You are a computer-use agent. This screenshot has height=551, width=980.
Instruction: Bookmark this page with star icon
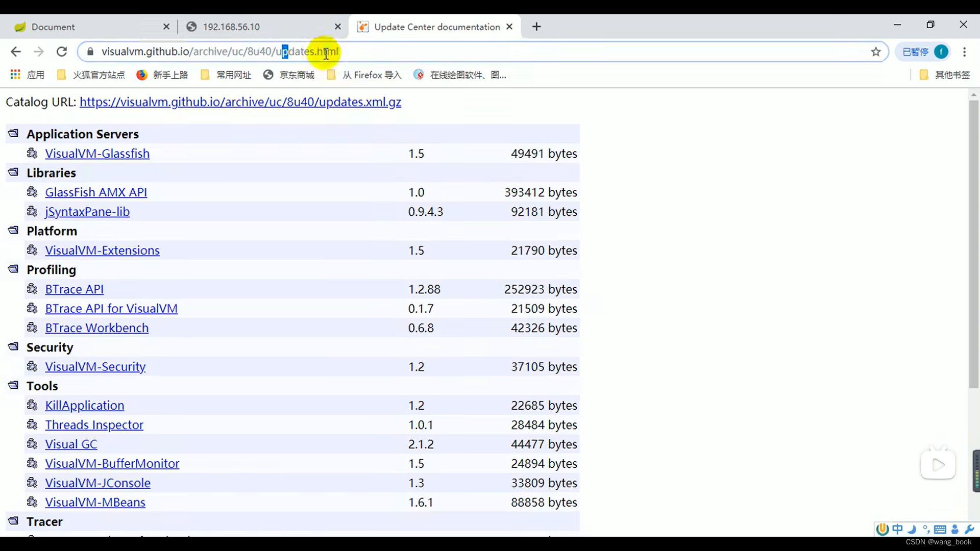[x=876, y=52]
